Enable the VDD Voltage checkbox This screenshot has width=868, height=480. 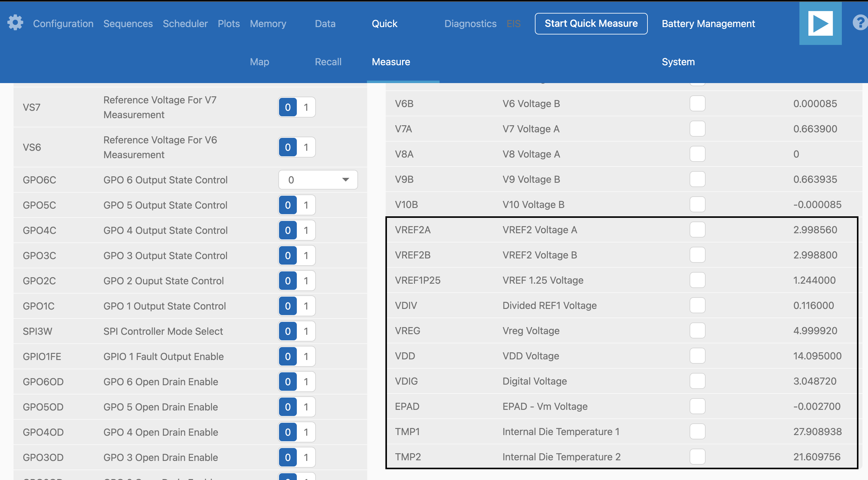click(x=698, y=356)
